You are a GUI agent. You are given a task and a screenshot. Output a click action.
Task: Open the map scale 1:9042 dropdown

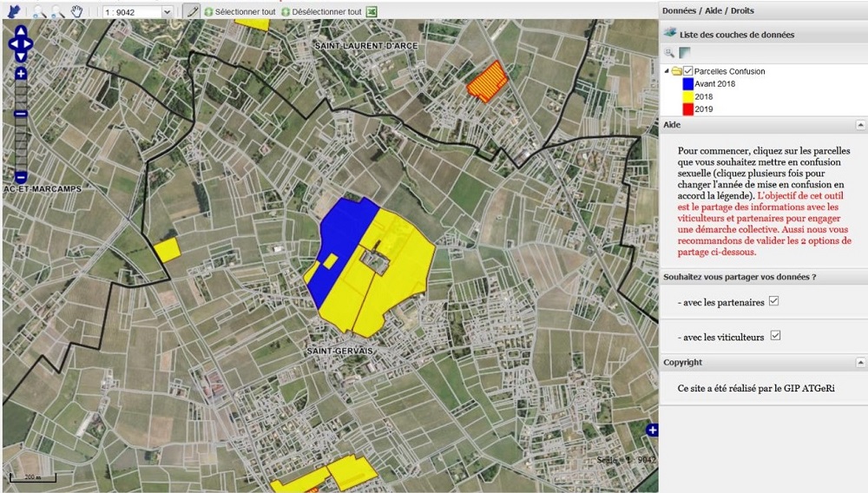(167, 11)
